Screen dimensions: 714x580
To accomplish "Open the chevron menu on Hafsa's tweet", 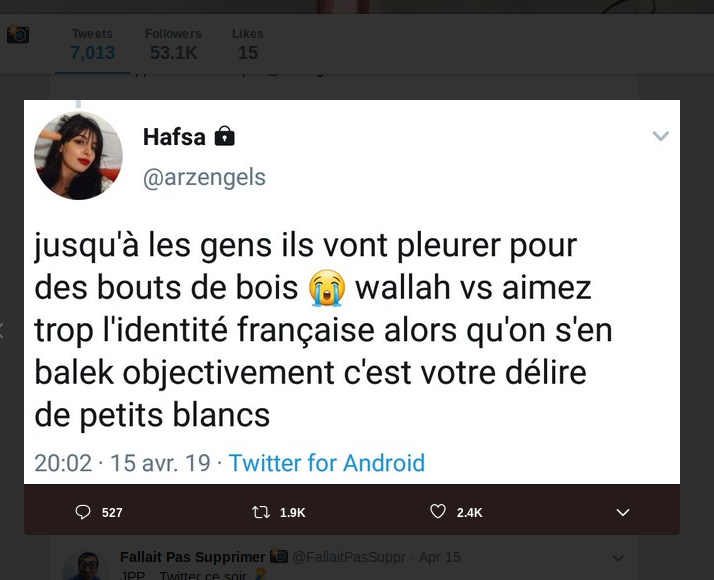I will pyautogui.click(x=660, y=136).
